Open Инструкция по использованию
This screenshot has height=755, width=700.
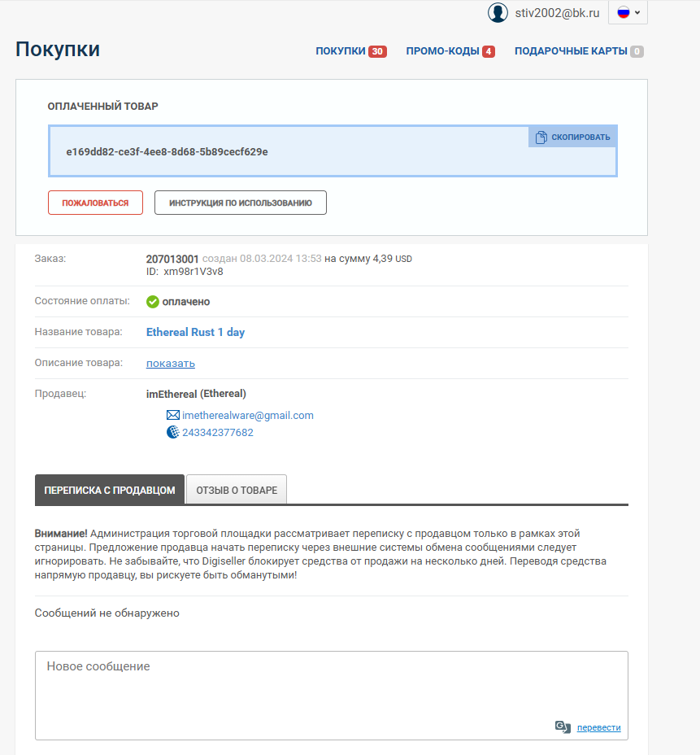[x=240, y=203]
